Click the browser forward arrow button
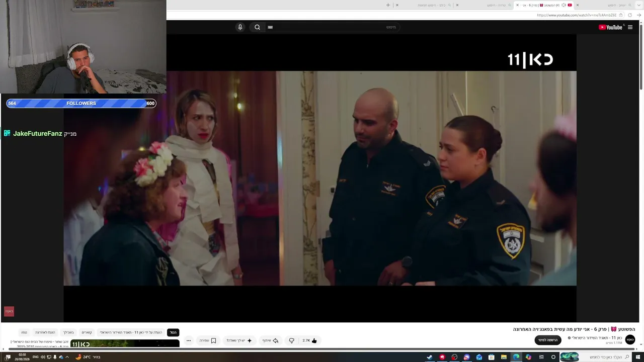This screenshot has width=644, height=362. click(639, 15)
